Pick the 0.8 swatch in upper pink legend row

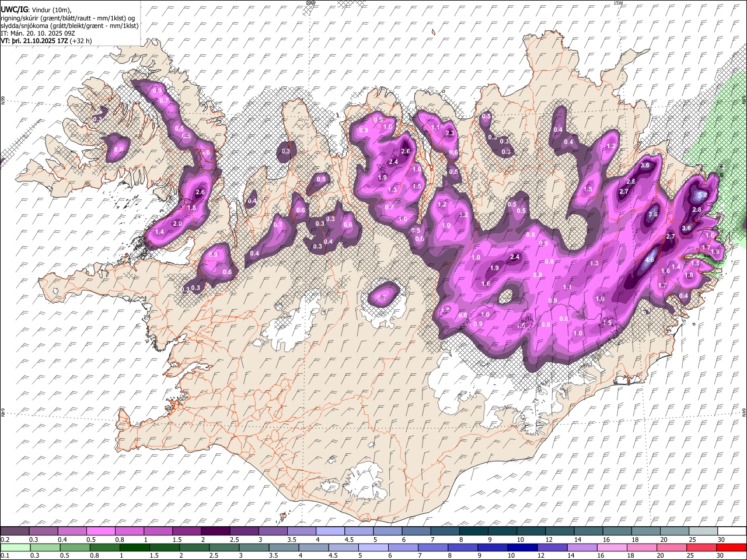click(130, 531)
